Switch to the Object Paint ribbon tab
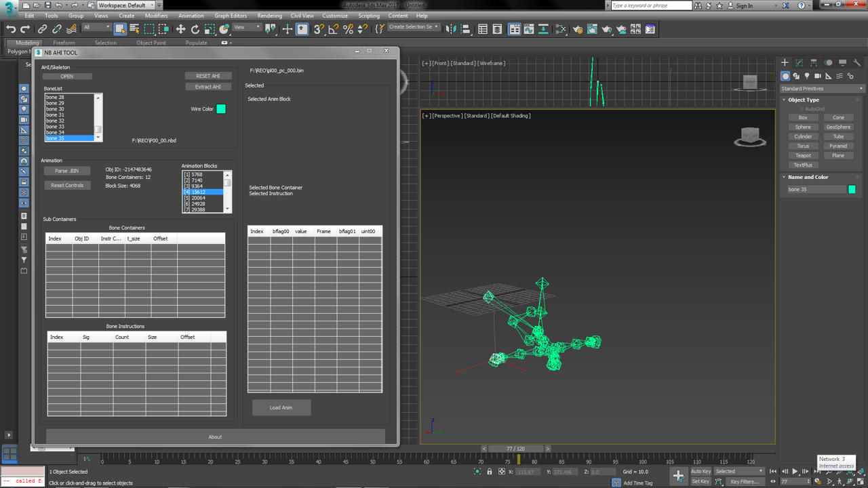Viewport: 868px width, 488px height. (x=151, y=43)
